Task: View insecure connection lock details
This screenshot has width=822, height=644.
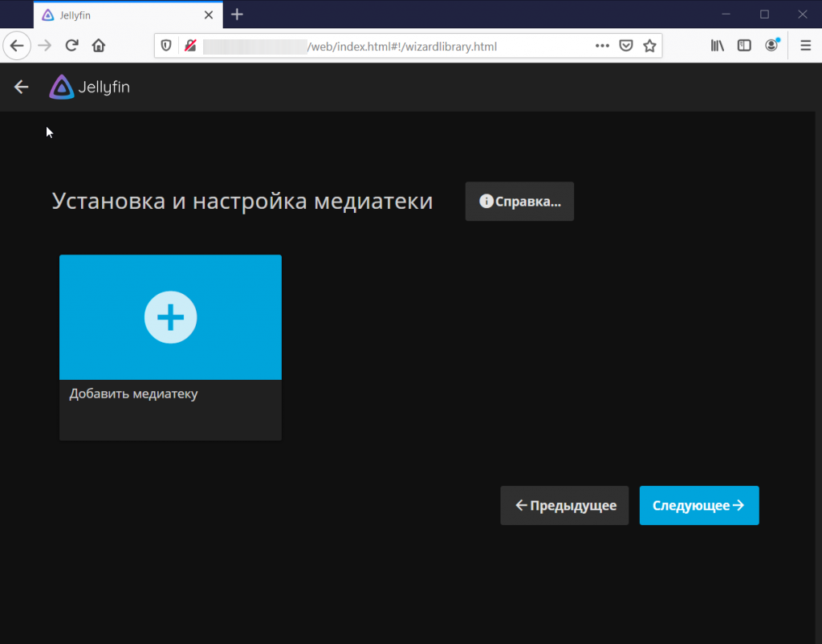Action: pyautogui.click(x=190, y=46)
